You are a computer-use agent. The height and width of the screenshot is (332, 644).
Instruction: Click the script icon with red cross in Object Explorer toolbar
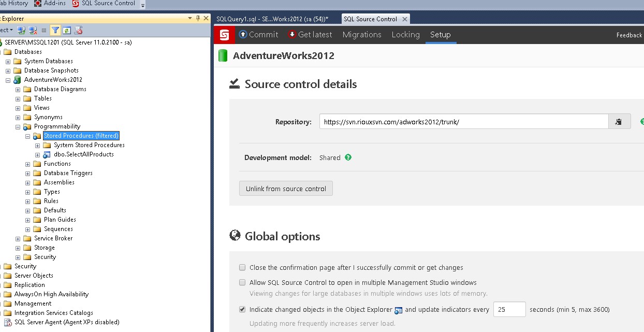[78, 31]
